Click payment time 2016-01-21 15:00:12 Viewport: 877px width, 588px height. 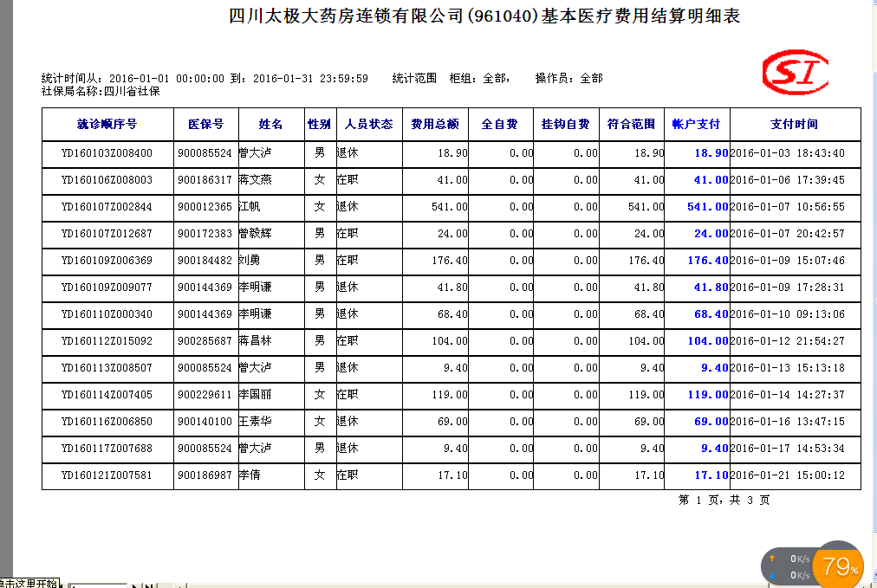[x=788, y=475]
